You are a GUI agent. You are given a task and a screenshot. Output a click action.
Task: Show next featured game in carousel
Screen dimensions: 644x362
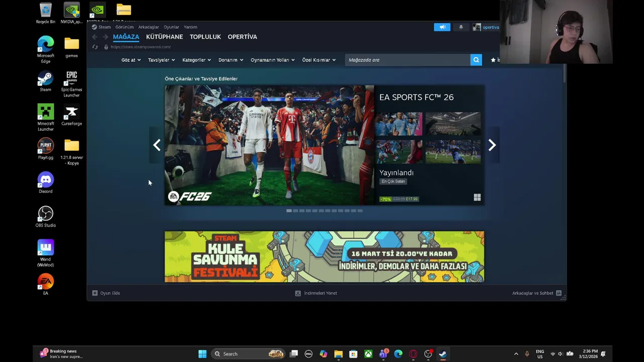[492, 145]
